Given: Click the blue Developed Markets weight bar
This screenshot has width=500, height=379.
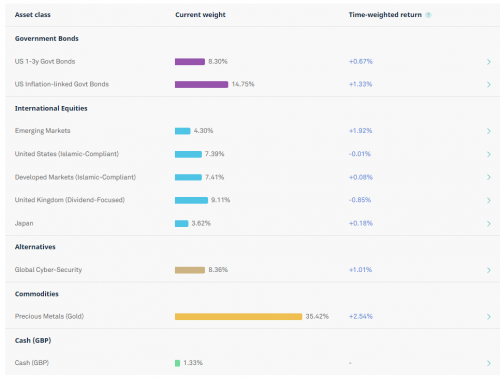Looking at the screenshot, I should [x=188, y=177].
